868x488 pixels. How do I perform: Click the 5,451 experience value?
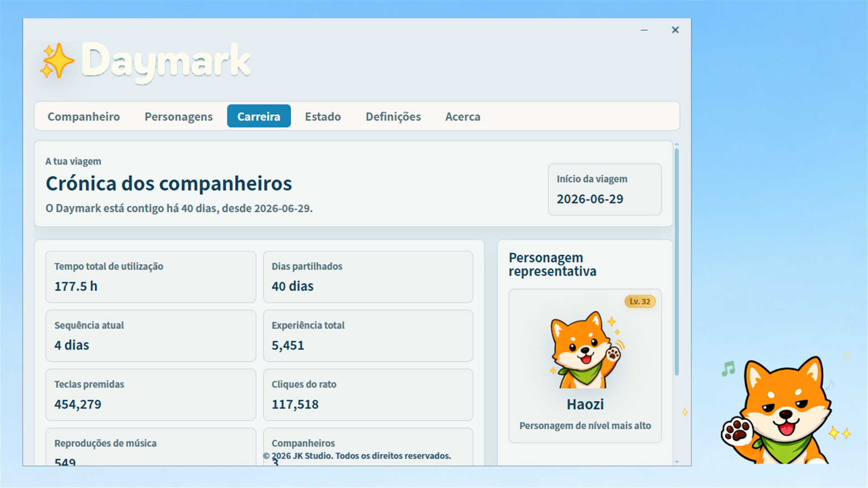point(288,346)
